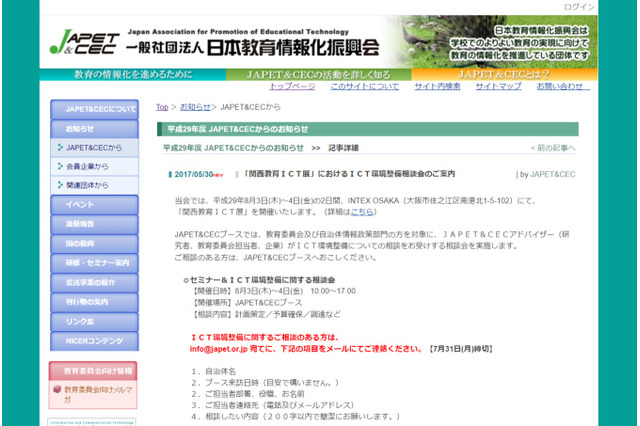Open the お問い合わせ link
Image resolution: width=640 pixels, height=426 pixels.
[563, 86]
